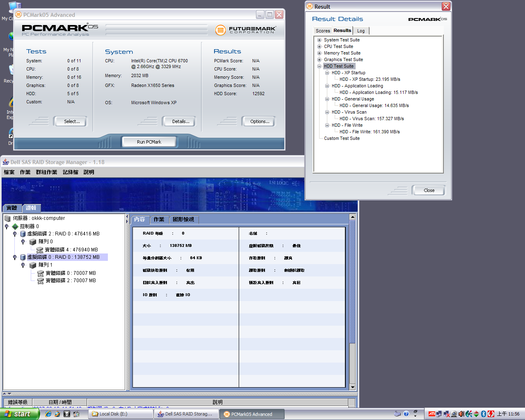The height and width of the screenshot is (420, 525).
Task: Click the speaker volume tray icon
Action: point(461,414)
